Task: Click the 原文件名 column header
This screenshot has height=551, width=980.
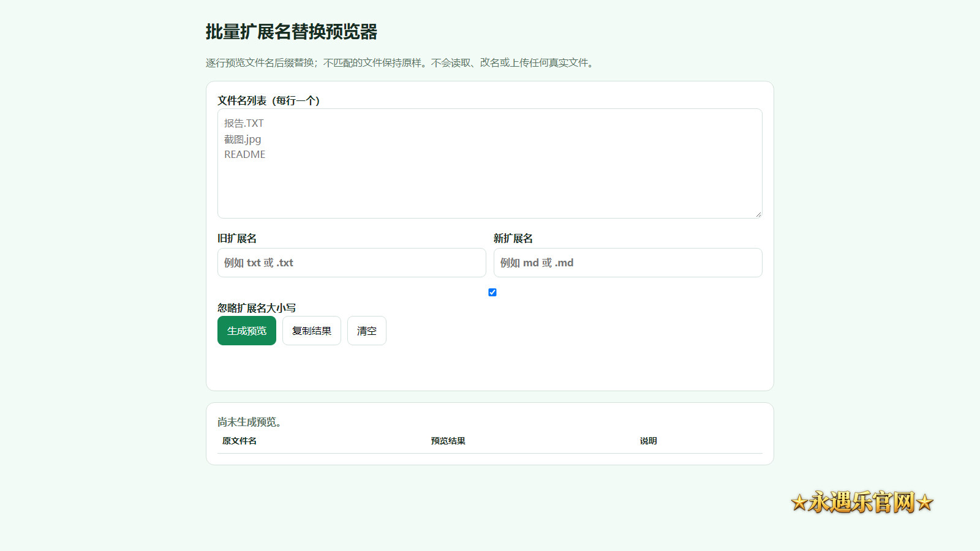Action: (x=239, y=441)
